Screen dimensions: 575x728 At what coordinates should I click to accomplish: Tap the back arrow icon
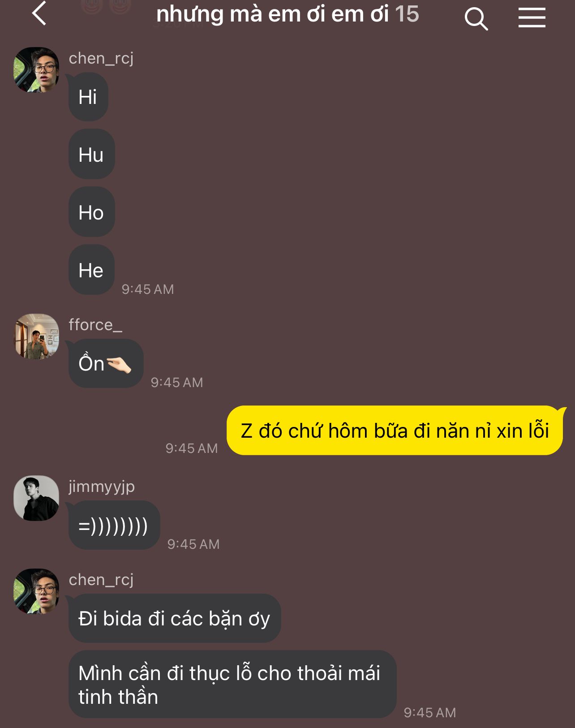(39, 14)
